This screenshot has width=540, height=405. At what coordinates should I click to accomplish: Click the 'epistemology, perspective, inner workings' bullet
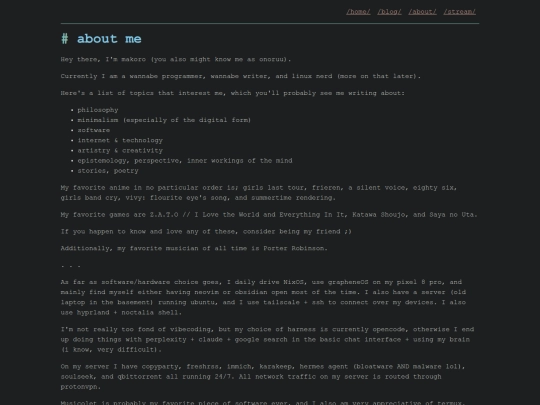click(185, 160)
